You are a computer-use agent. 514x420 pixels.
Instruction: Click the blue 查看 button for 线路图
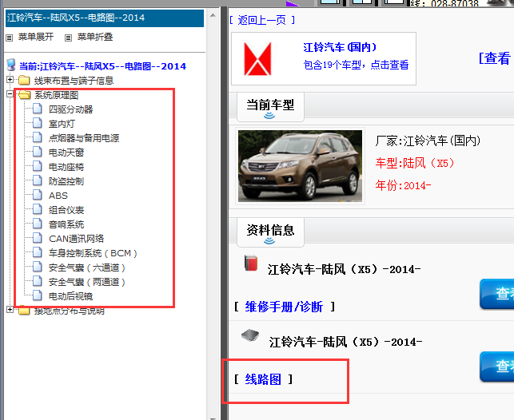pyautogui.click(x=497, y=367)
